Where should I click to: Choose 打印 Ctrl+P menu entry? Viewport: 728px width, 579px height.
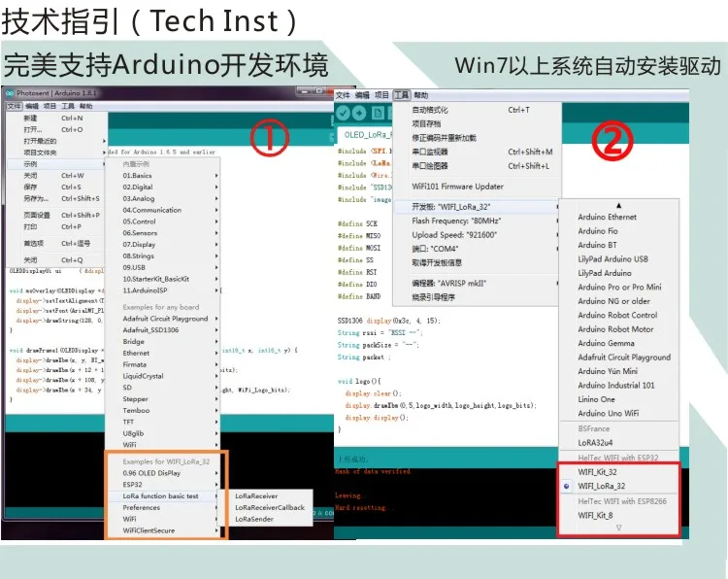click(56, 226)
